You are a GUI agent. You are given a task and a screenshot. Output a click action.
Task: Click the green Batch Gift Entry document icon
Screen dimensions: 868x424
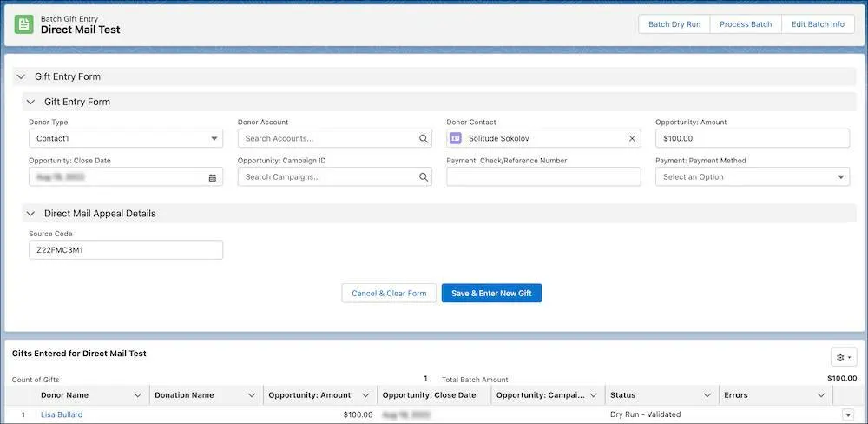click(23, 24)
